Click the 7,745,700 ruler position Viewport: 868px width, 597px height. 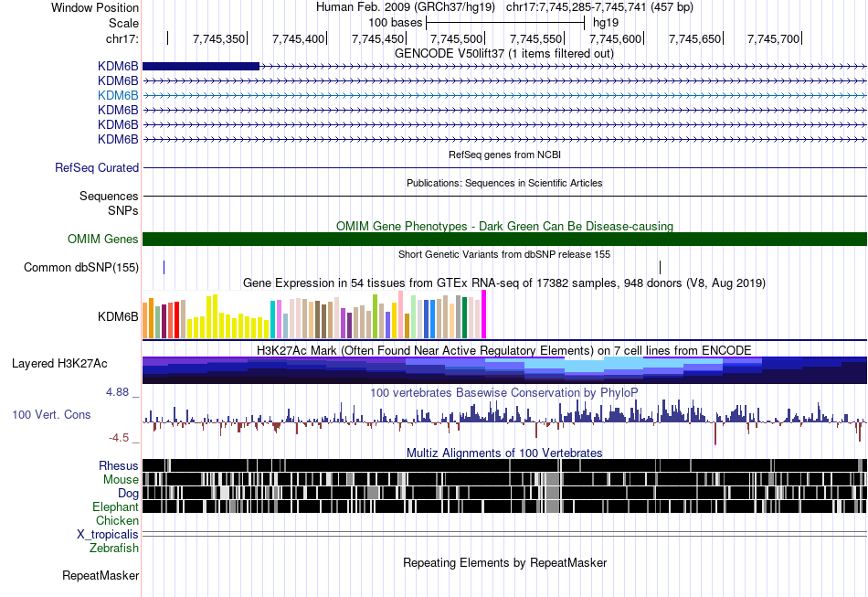[x=774, y=38]
